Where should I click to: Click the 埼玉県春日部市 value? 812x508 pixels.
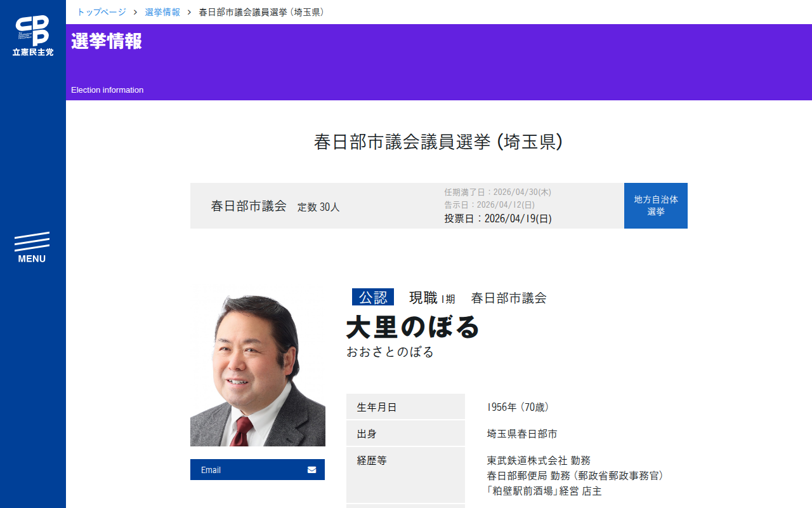(x=522, y=434)
